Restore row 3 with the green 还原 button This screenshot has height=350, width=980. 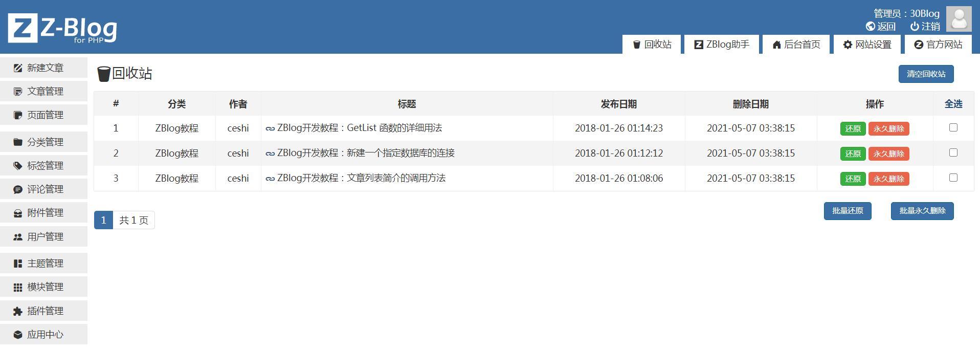853,179
